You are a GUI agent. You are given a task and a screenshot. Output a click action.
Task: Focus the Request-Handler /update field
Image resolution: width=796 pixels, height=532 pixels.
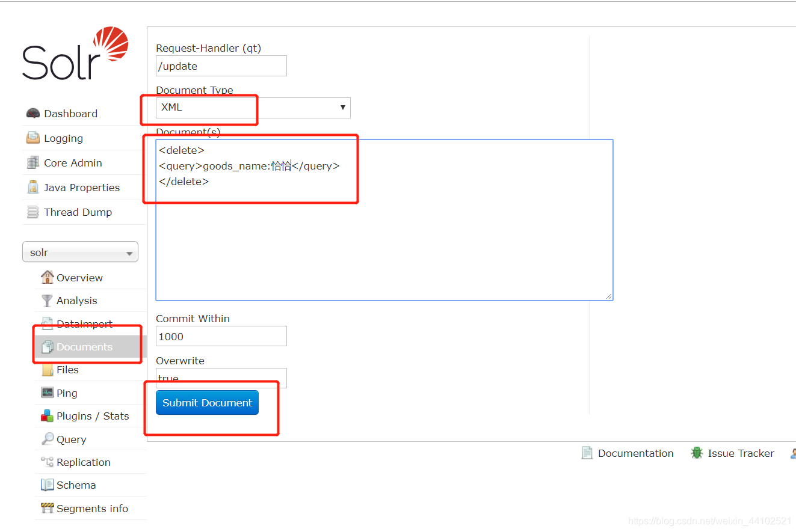(x=221, y=66)
